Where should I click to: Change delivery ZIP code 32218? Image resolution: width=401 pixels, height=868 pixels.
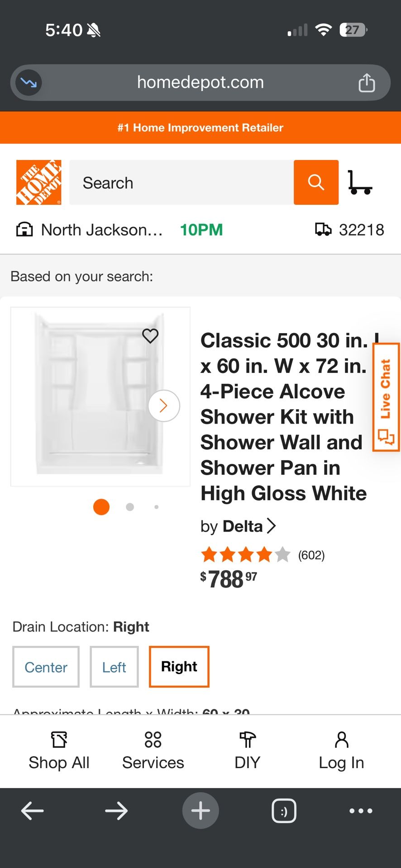(x=350, y=230)
